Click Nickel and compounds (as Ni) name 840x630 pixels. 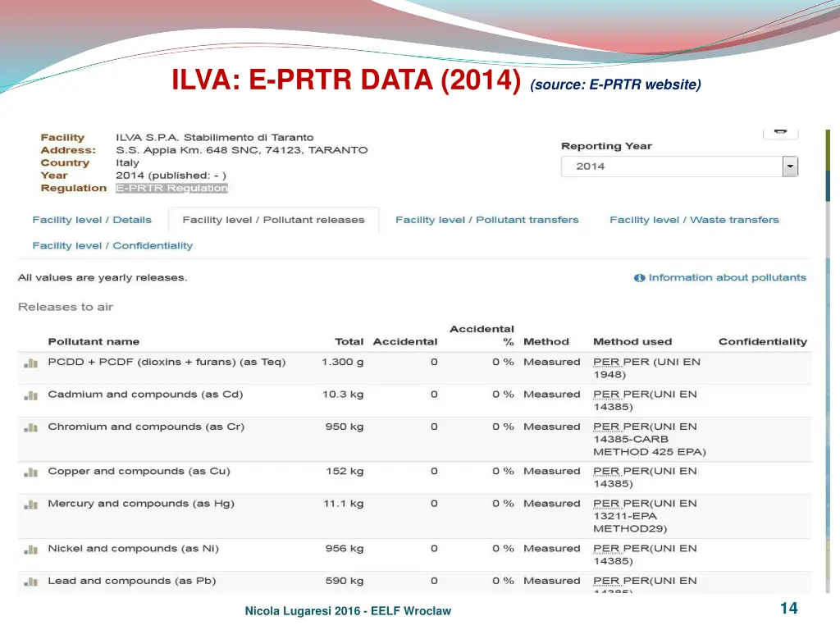click(134, 549)
